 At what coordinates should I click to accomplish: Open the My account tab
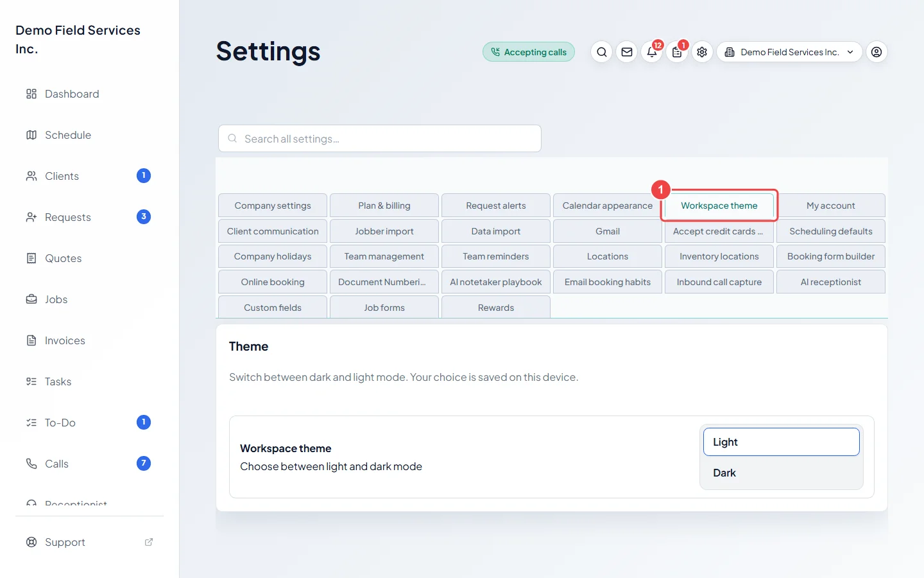point(831,206)
